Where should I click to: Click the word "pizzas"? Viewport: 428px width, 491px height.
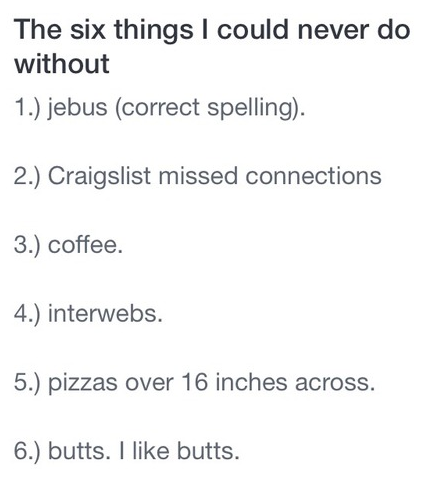tap(83, 384)
